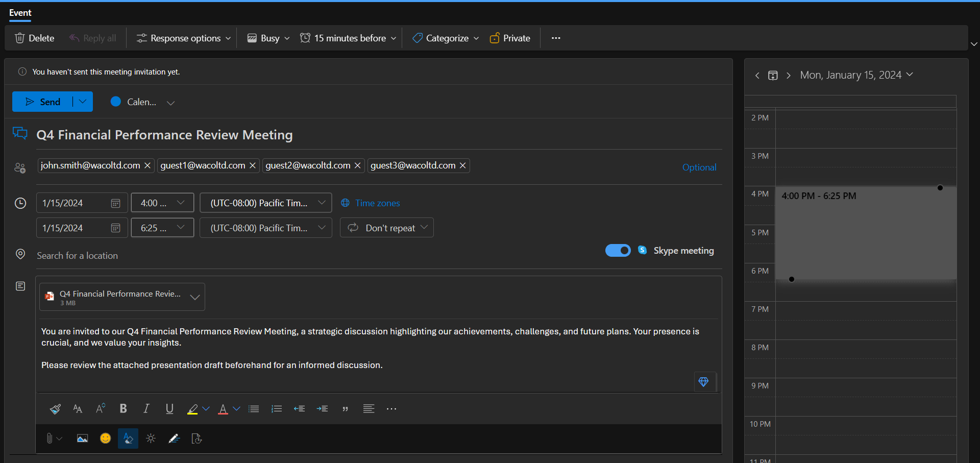Toggle Underline formatting

[x=169, y=409]
